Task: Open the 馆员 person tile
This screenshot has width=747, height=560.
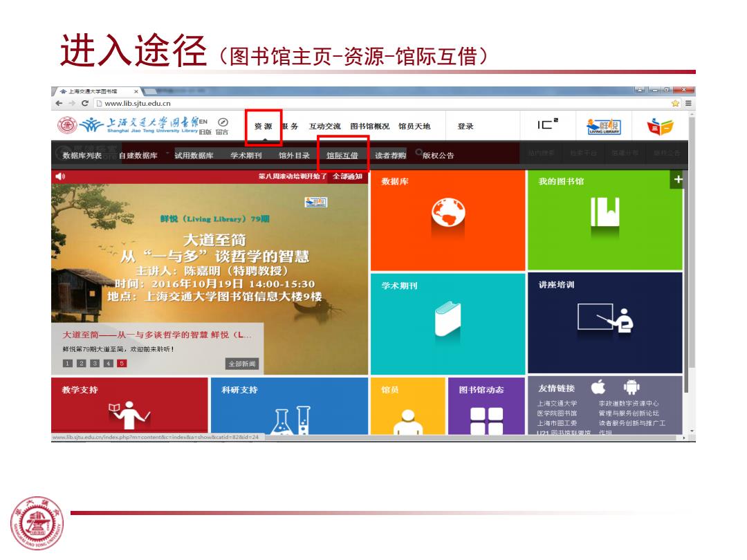Action: point(407,407)
